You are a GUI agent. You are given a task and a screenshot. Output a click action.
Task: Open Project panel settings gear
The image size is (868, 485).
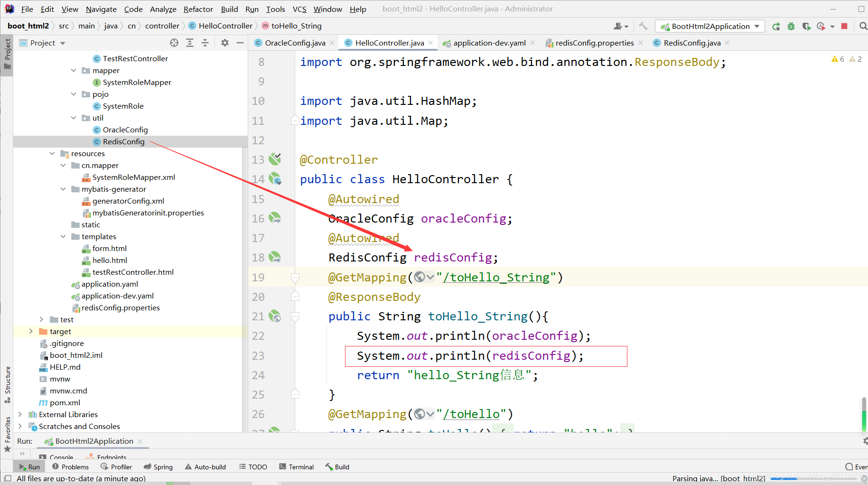pyautogui.click(x=225, y=43)
